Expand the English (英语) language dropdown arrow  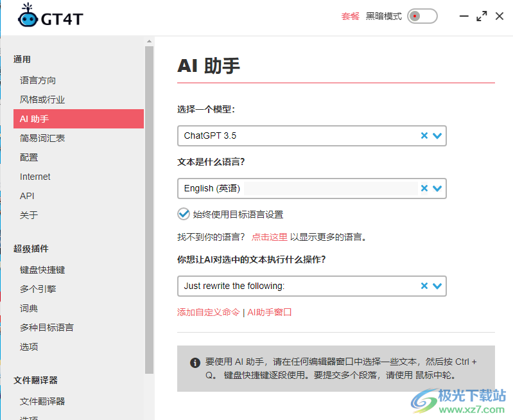437,188
